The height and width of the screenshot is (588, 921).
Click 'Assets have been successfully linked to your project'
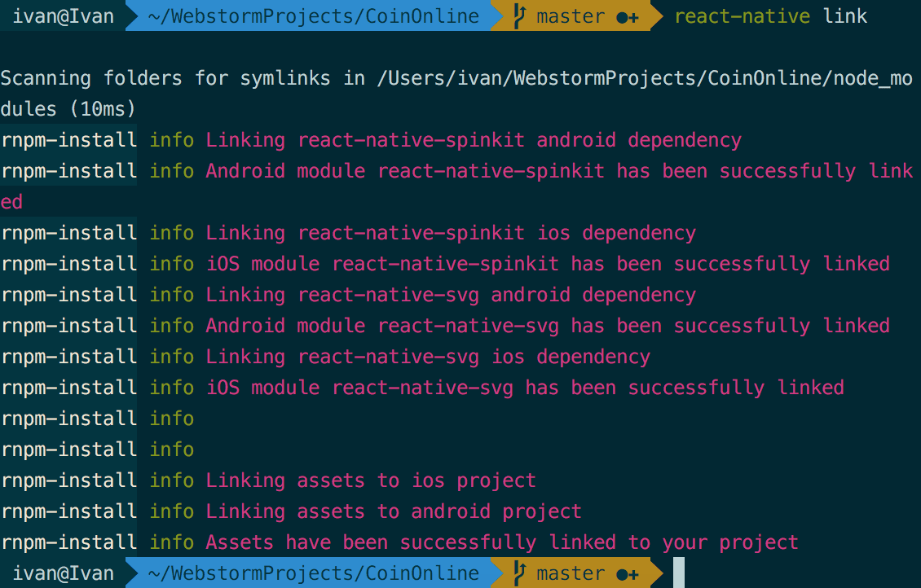[502, 542]
